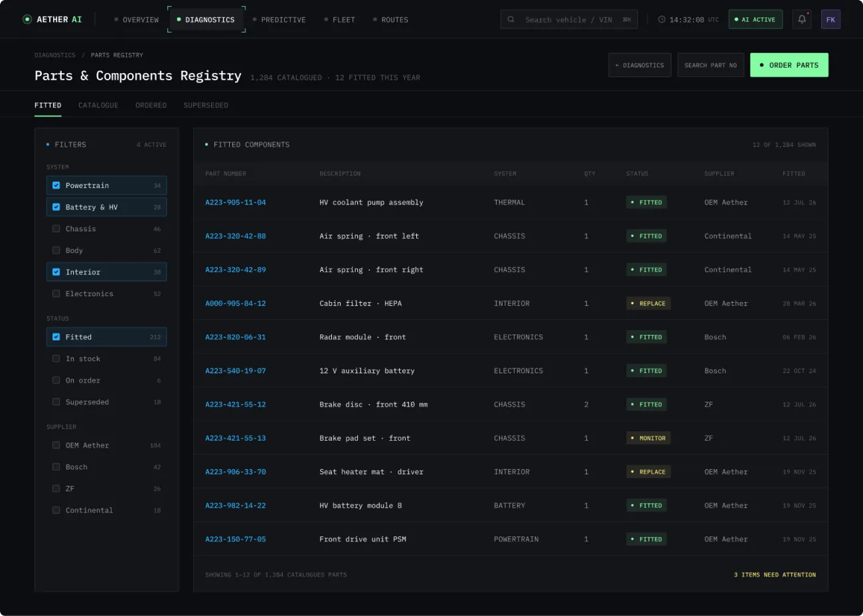Screen dimensions: 863x616
Task: Open part number A223-906-33-70
Action: (x=236, y=472)
